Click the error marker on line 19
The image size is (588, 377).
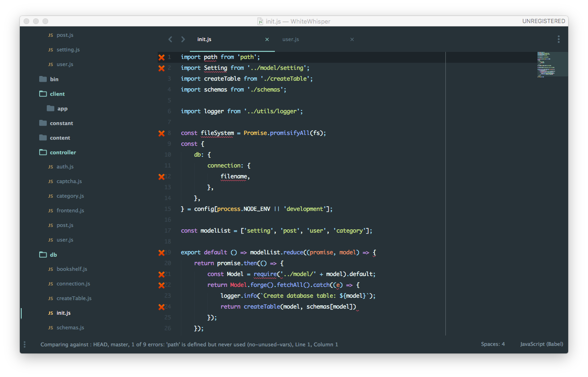pyautogui.click(x=162, y=252)
